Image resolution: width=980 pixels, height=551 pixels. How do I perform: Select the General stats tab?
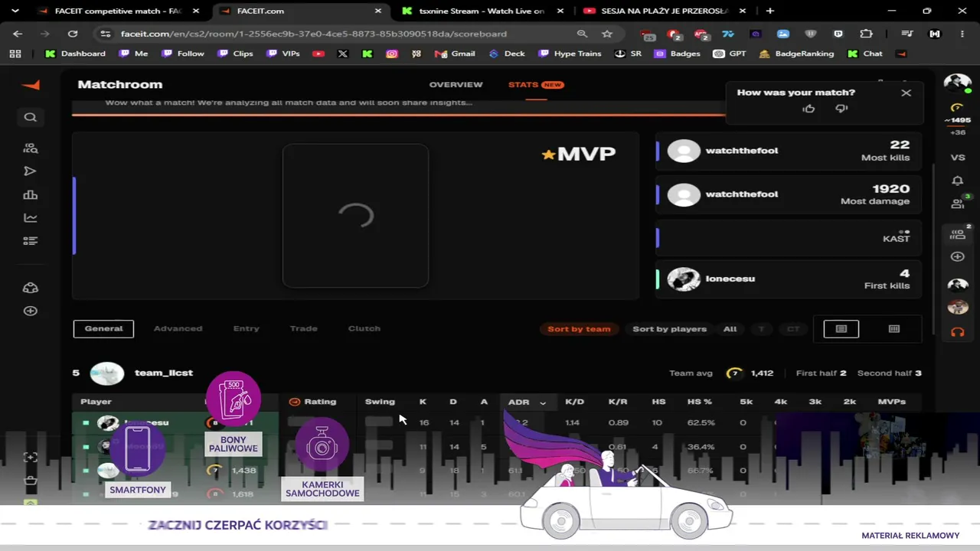click(103, 329)
